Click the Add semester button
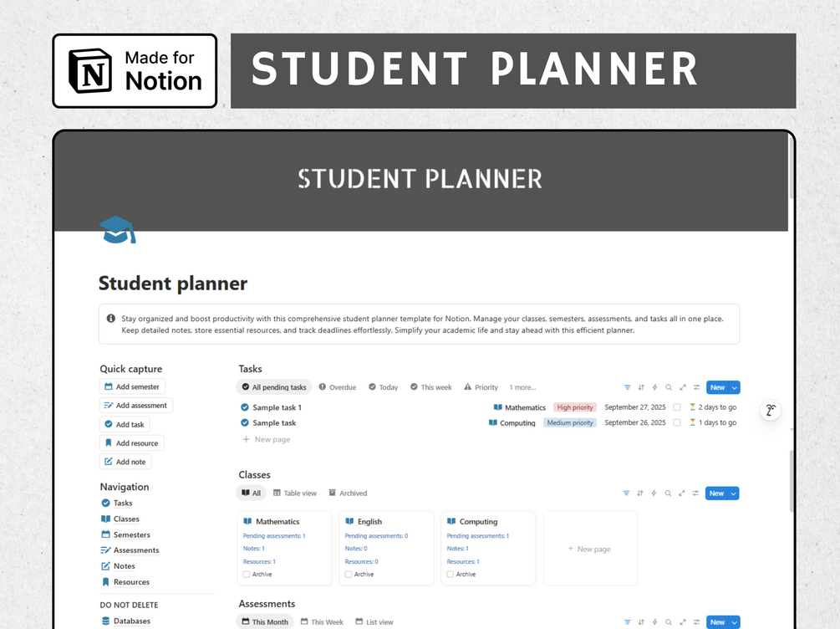Viewport: 840px width, 629px height. click(132, 386)
